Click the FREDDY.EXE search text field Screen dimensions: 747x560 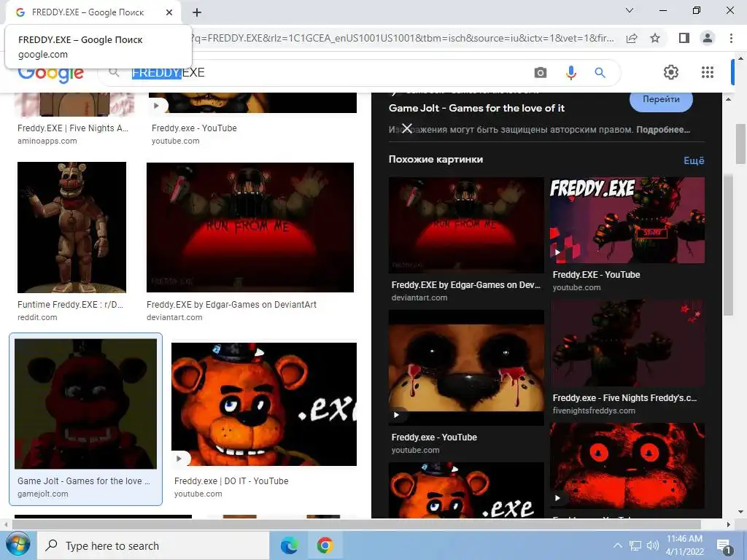(329, 72)
